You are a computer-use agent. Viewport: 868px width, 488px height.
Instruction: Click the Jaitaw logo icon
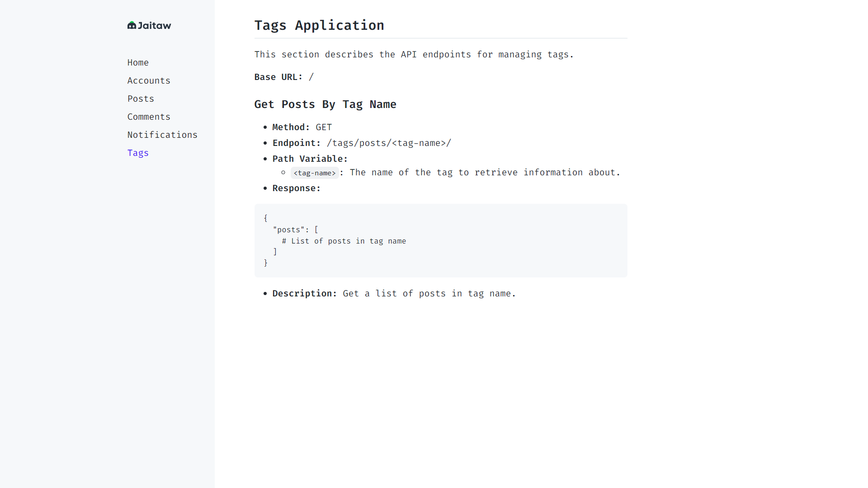click(132, 25)
